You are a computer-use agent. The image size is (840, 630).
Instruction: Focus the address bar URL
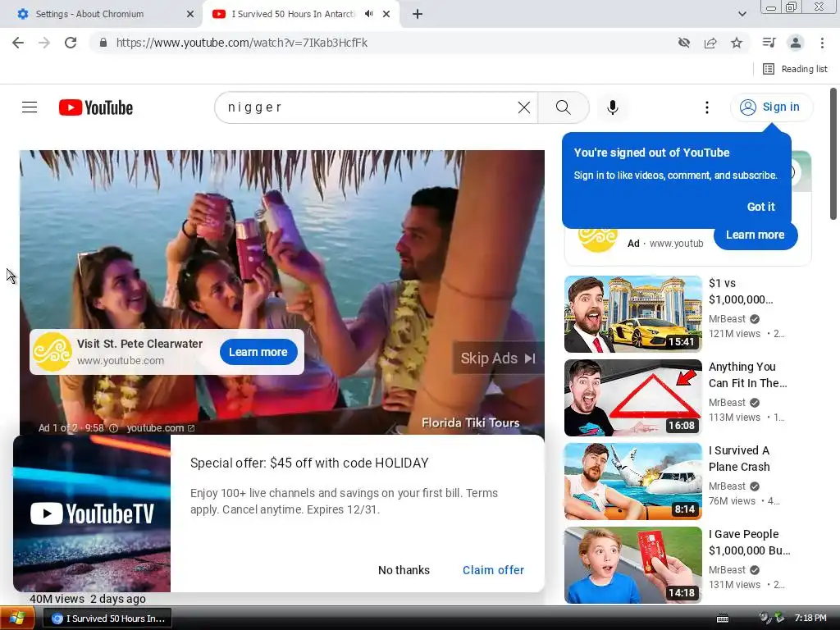point(242,43)
